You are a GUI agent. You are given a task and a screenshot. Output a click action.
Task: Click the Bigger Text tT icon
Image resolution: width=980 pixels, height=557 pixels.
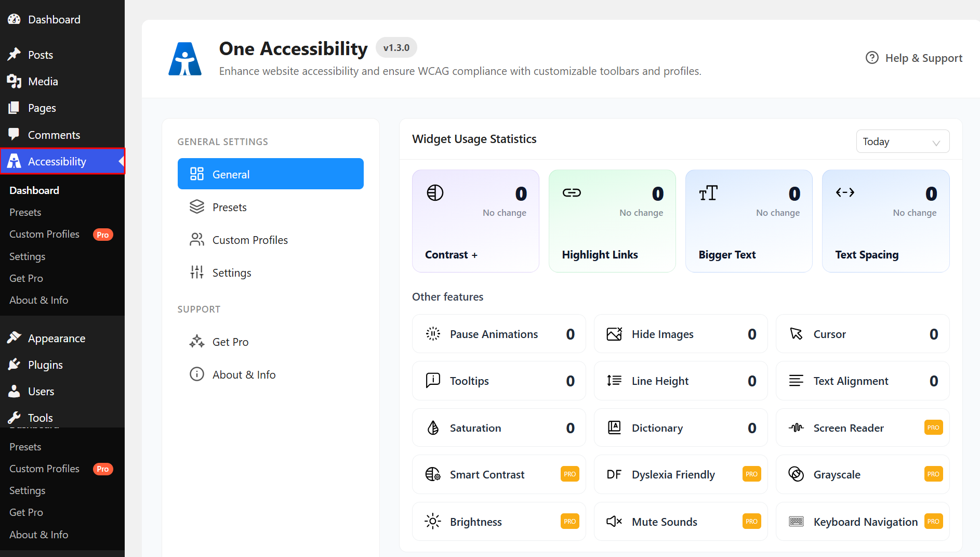click(x=708, y=193)
